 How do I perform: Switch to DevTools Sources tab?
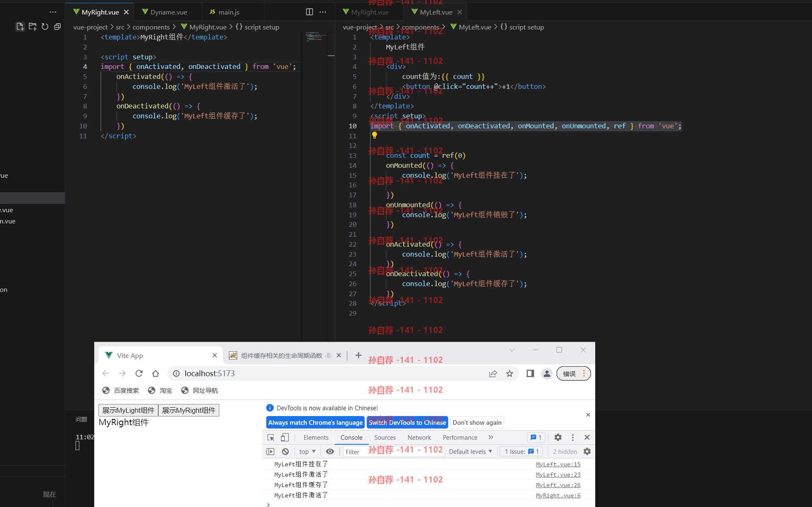pos(385,437)
